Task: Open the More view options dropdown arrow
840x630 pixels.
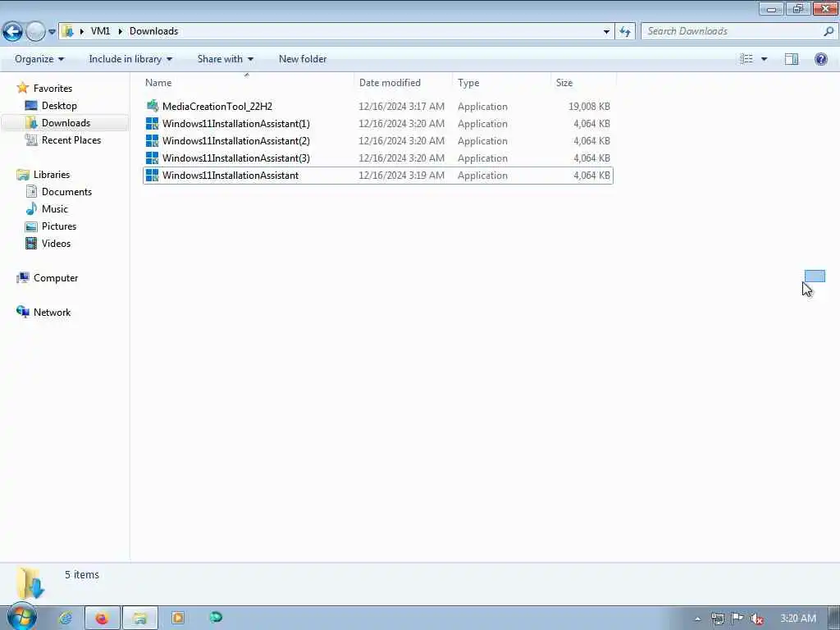Action: coord(764,59)
